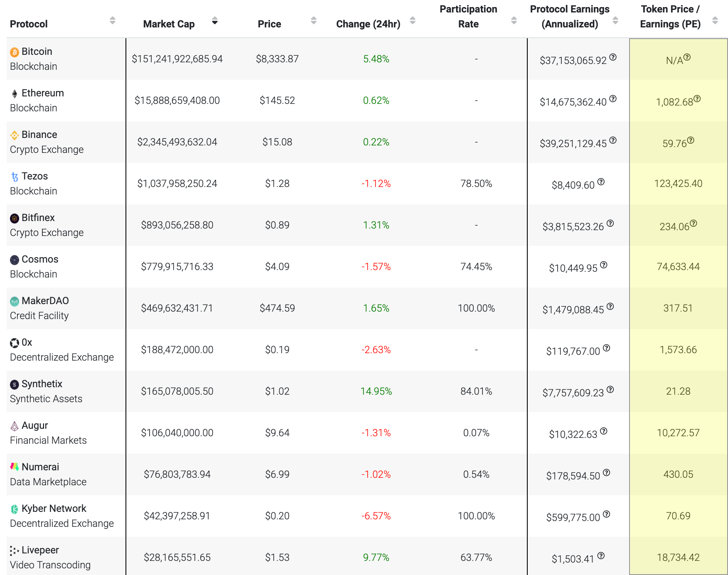Click the Bitcoin logo icon
The height and width of the screenshot is (575, 728).
pyautogui.click(x=15, y=52)
